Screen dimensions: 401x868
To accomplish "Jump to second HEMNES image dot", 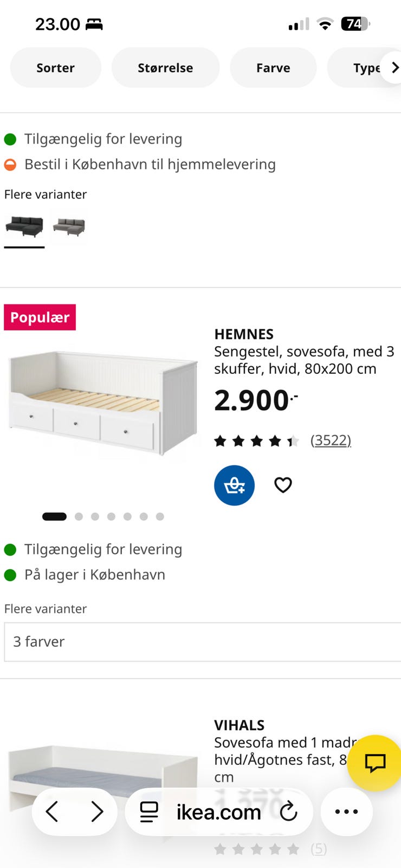I will pos(79,516).
